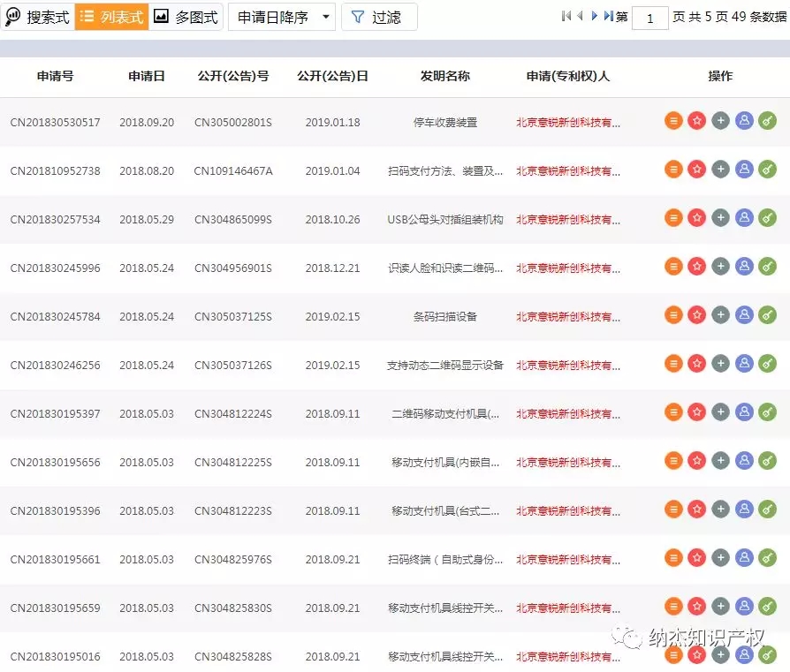Open the 申请日降序 sort dropdown

[x=281, y=16]
